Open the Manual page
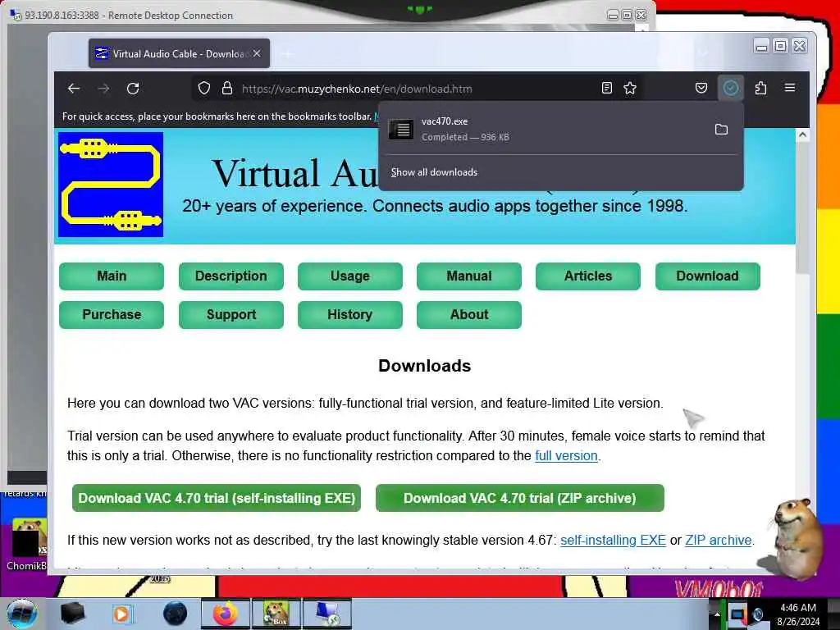This screenshot has width=840, height=630. point(468,276)
